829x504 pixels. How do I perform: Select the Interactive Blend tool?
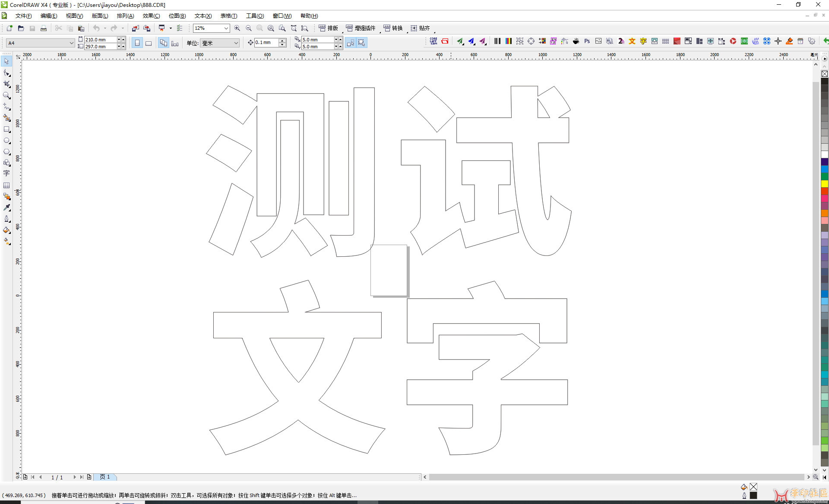point(6,196)
